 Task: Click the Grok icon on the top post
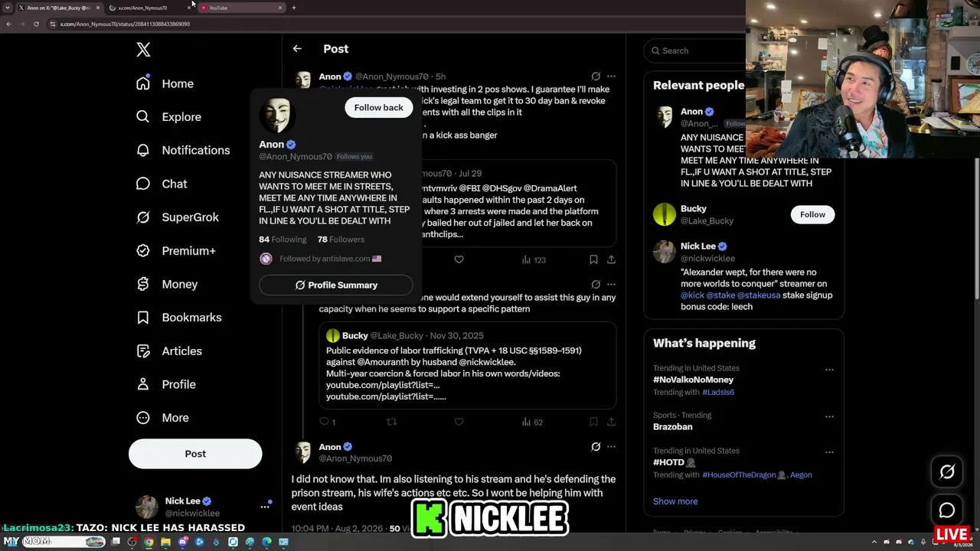tap(596, 77)
